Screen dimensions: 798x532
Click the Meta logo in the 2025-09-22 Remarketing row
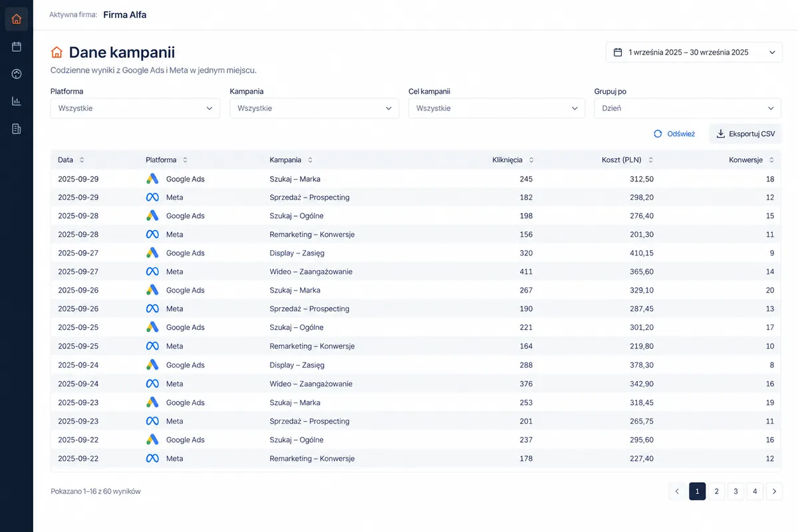[152, 458]
